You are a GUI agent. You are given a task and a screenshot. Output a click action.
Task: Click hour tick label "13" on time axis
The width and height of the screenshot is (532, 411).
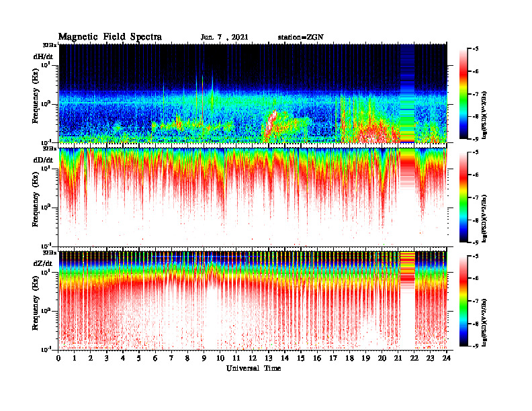point(269,359)
